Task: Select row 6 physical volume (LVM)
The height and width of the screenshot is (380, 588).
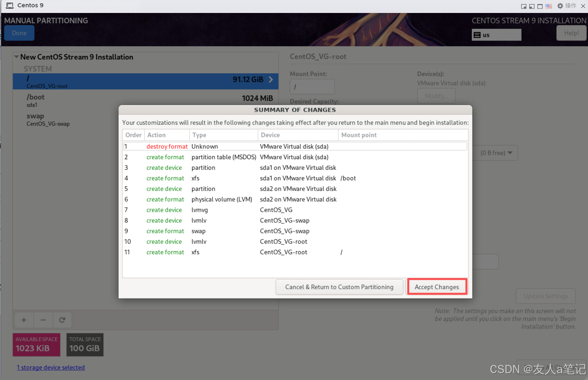Action: [295, 199]
